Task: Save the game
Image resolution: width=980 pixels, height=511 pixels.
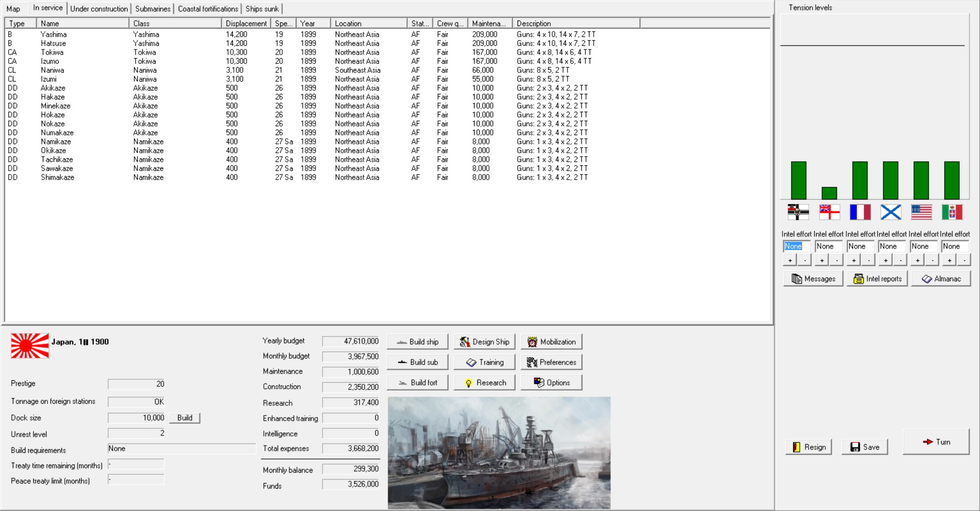Action: (x=865, y=447)
